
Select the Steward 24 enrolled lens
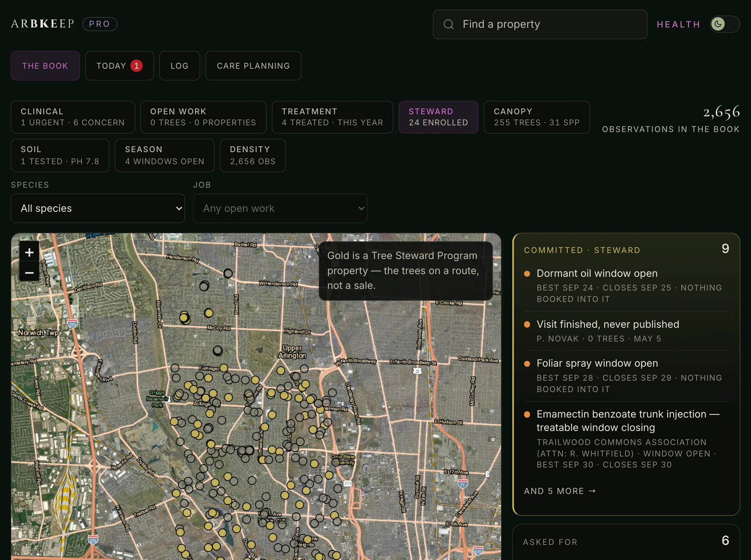pos(439,117)
